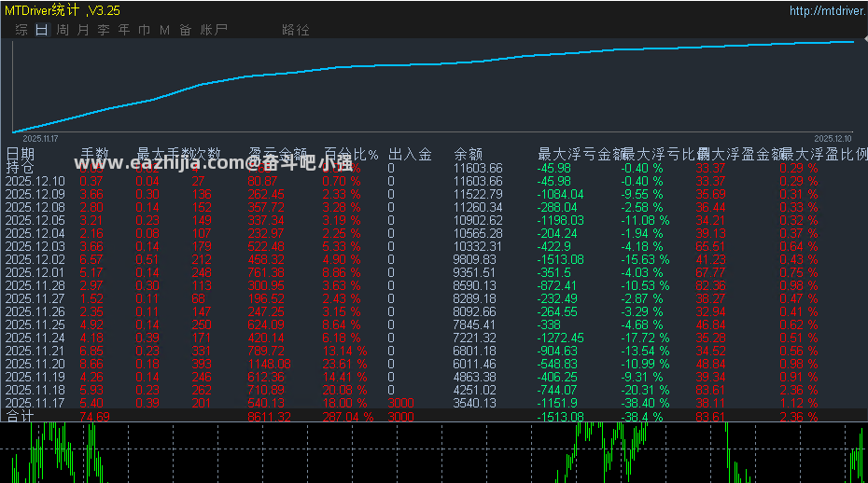The image size is (868, 483).
Task: Click profit value 761.38
Action: coord(266,273)
